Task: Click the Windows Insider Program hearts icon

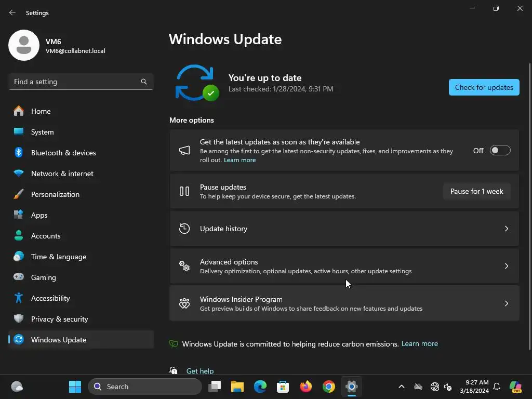Action: 184,303
